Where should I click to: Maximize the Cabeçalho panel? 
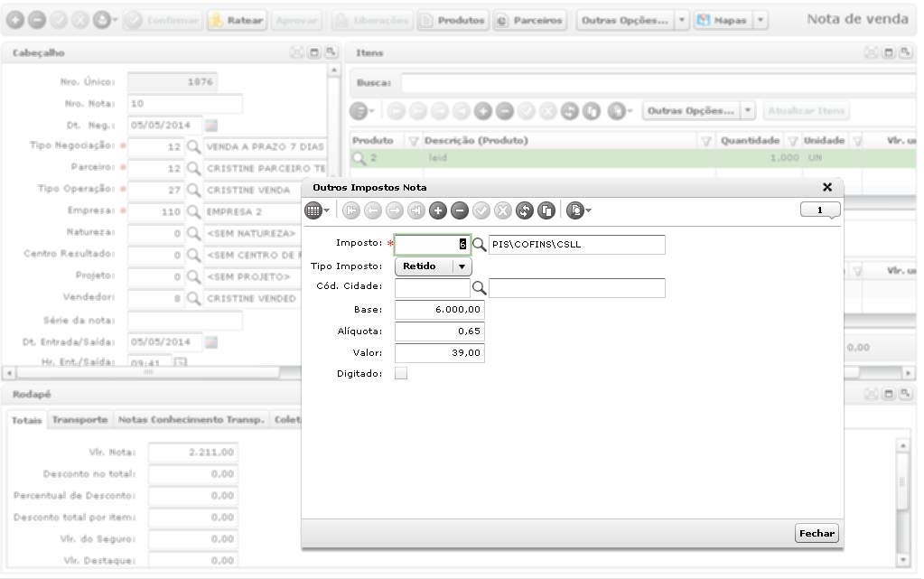(314, 52)
